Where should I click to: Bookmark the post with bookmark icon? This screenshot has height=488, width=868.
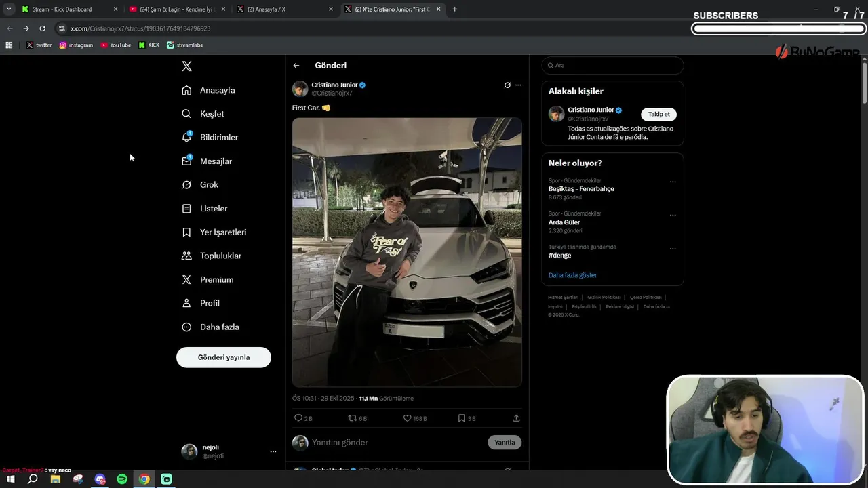[461, 418]
